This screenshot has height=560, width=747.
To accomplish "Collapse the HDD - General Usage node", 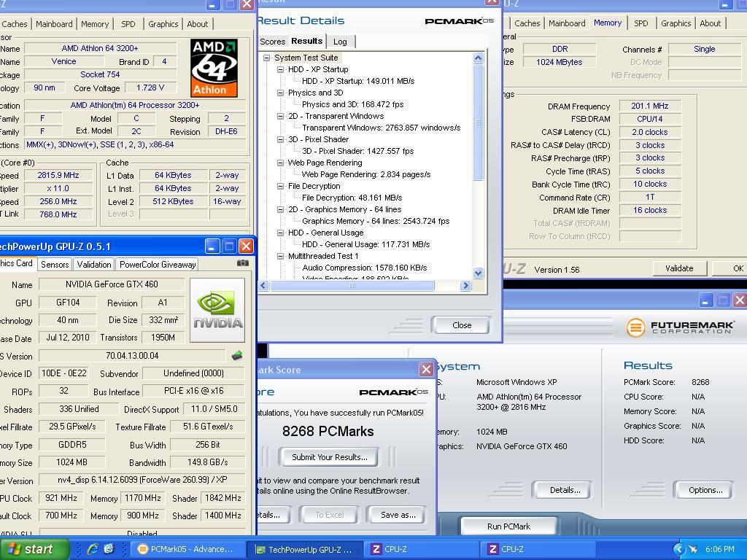I will click(281, 233).
